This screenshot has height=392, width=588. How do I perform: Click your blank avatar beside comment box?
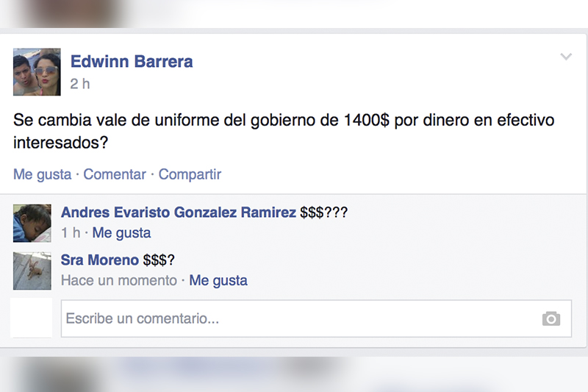(x=32, y=318)
